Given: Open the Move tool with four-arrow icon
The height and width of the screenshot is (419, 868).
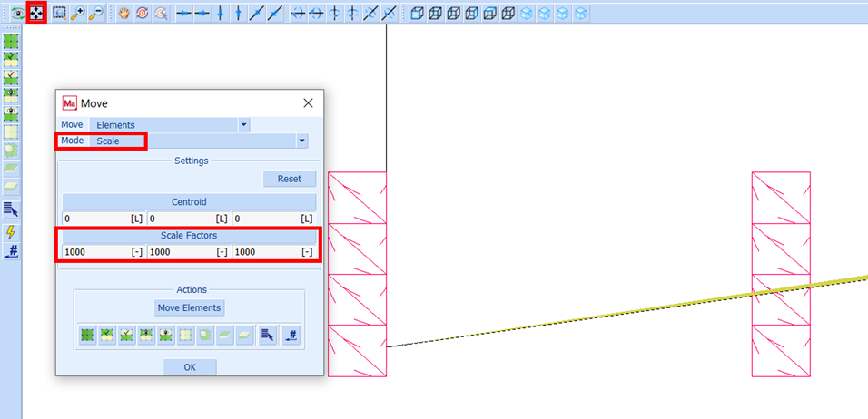Looking at the screenshot, I should [36, 13].
